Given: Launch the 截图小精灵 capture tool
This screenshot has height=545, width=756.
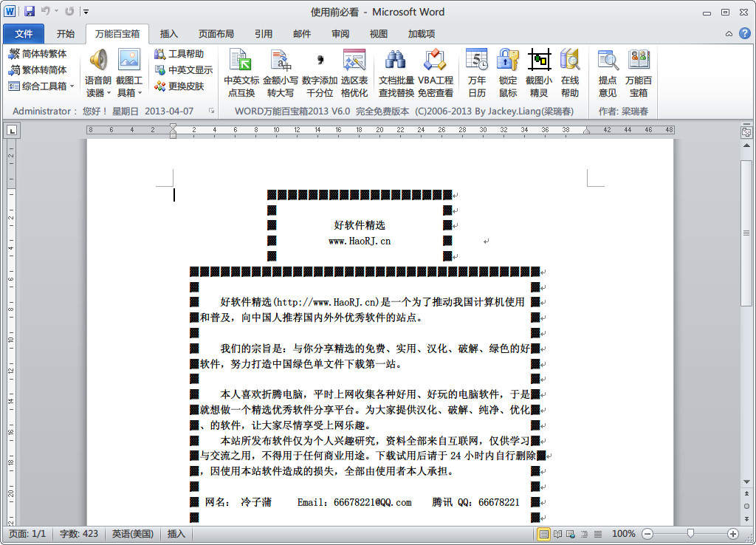Looking at the screenshot, I should pyautogui.click(x=539, y=73).
